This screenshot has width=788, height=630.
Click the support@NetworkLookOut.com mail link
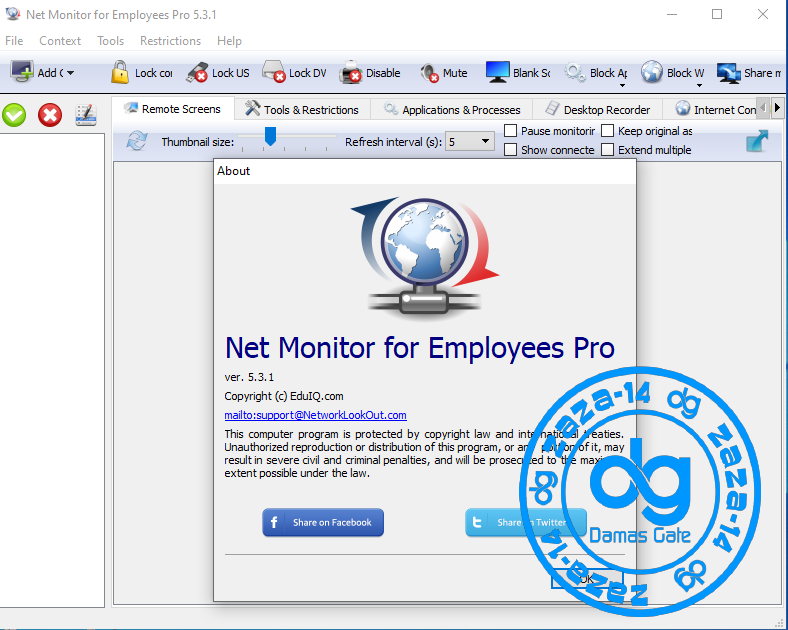click(315, 415)
